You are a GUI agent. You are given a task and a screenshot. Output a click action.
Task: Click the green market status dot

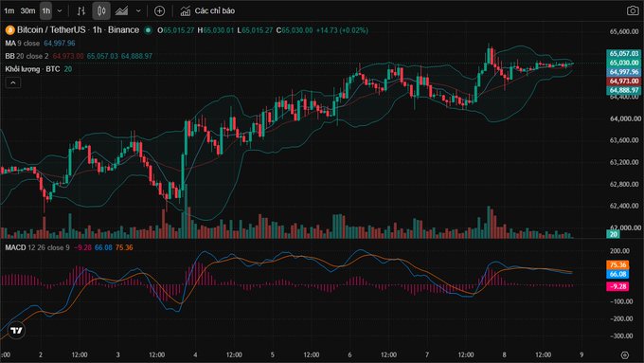coord(149,30)
